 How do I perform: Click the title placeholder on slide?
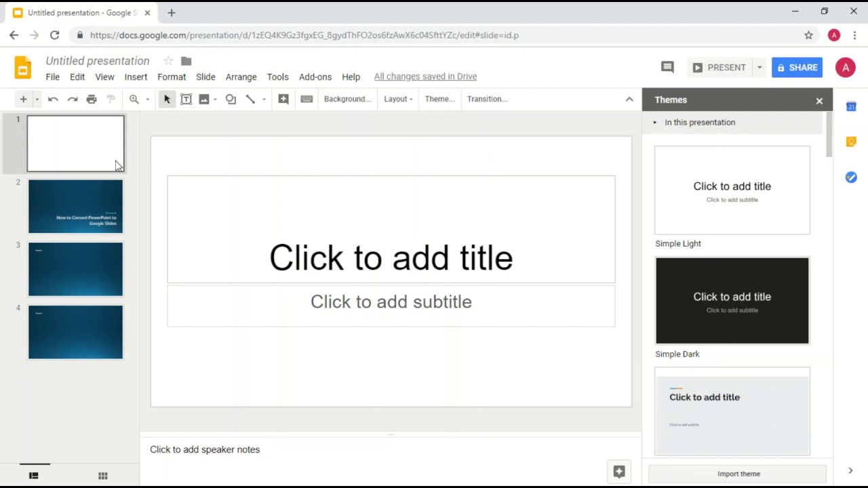pos(391,229)
